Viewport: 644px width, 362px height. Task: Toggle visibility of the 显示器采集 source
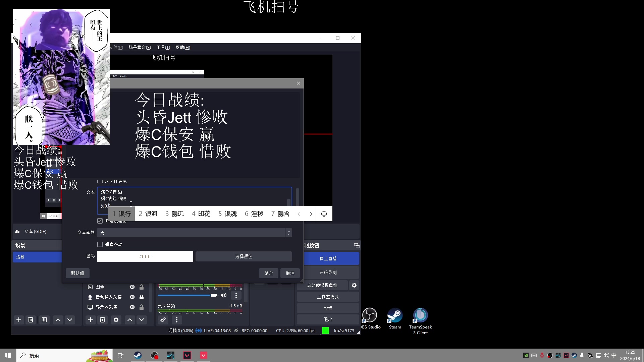tap(132, 307)
